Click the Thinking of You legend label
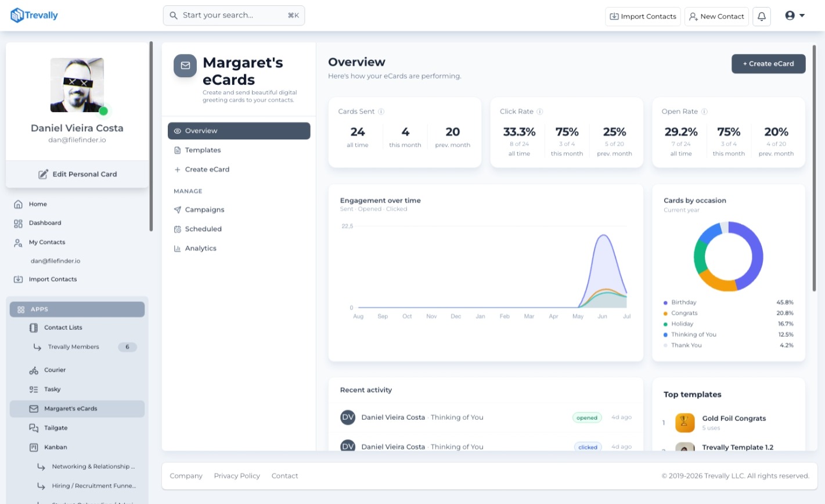Image resolution: width=825 pixels, height=504 pixels. [x=694, y=335]
